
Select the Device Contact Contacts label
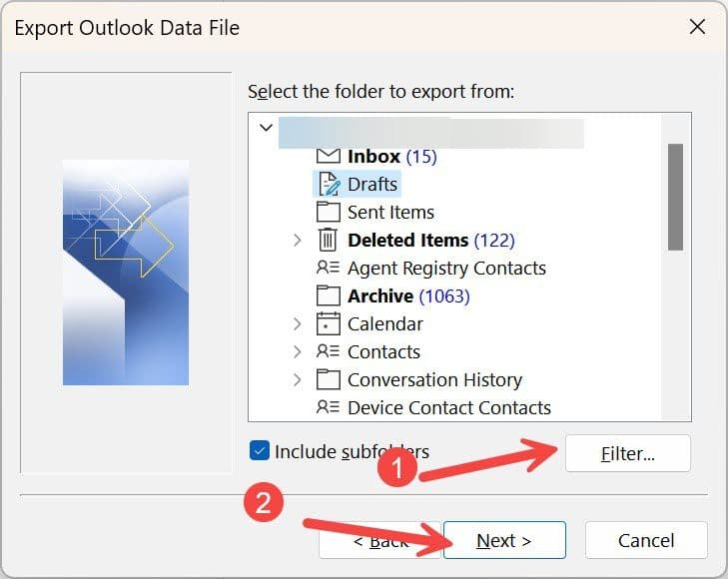click(449, 407)
